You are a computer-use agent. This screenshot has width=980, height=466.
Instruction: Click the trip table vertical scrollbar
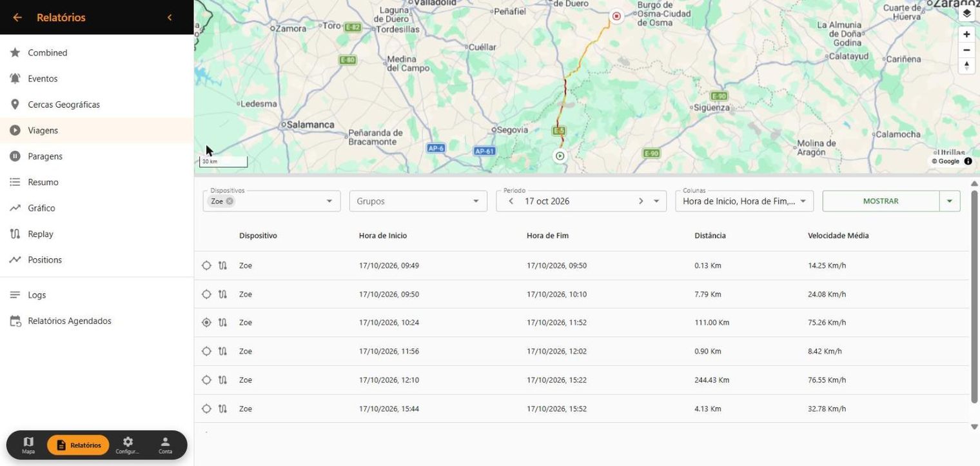(x=974, y=297)
